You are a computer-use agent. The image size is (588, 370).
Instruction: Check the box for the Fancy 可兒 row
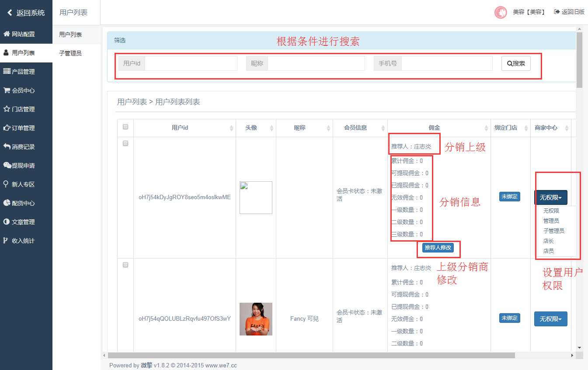pyautogui.click(x=125, y=265)
